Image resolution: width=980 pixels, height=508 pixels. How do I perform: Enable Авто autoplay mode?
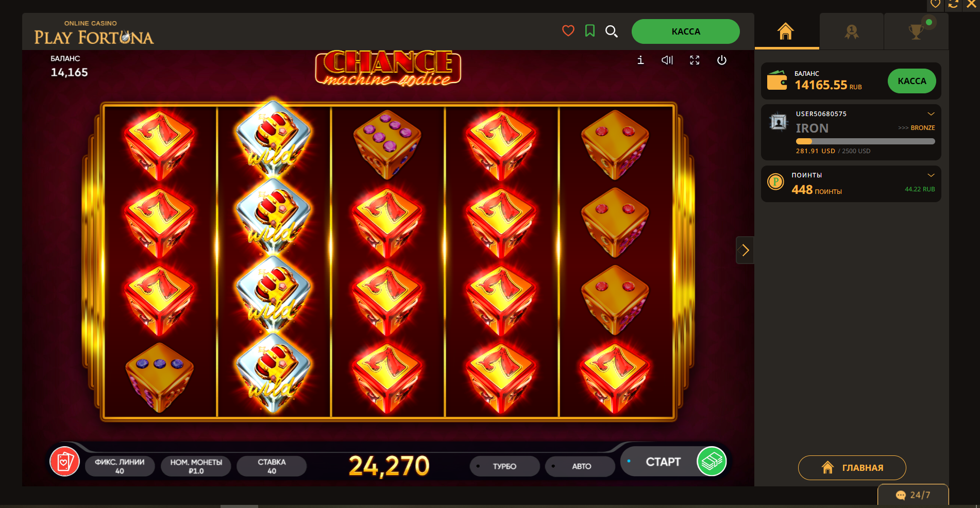tap(580, 466)
